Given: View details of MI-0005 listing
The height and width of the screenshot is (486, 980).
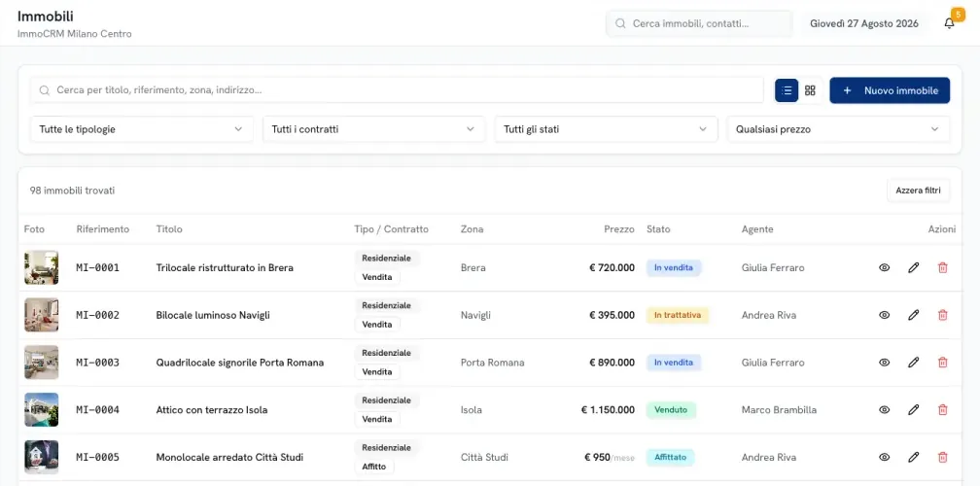Looking at the screenshot, I should (885, 458).
